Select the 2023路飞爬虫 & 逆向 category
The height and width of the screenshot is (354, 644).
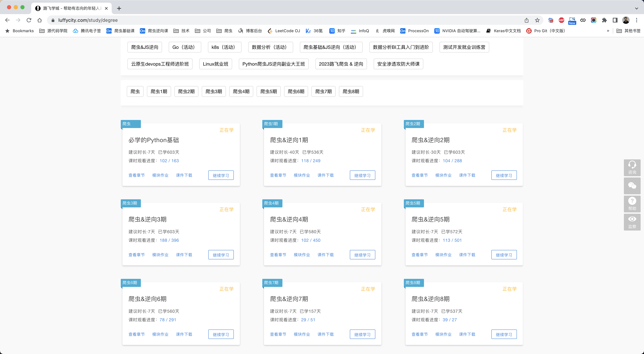click(341, 64)
